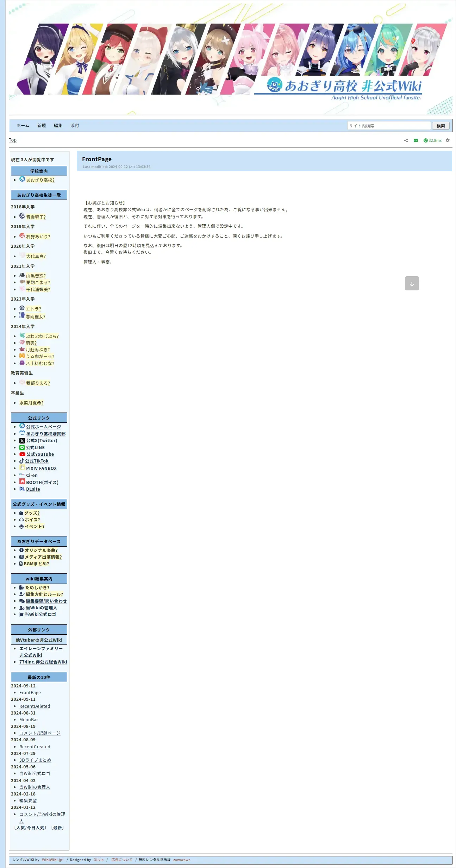Open the 編集方針とルール link
The height and width of the screenshot is (868, 456).
(x=44, y=595)
